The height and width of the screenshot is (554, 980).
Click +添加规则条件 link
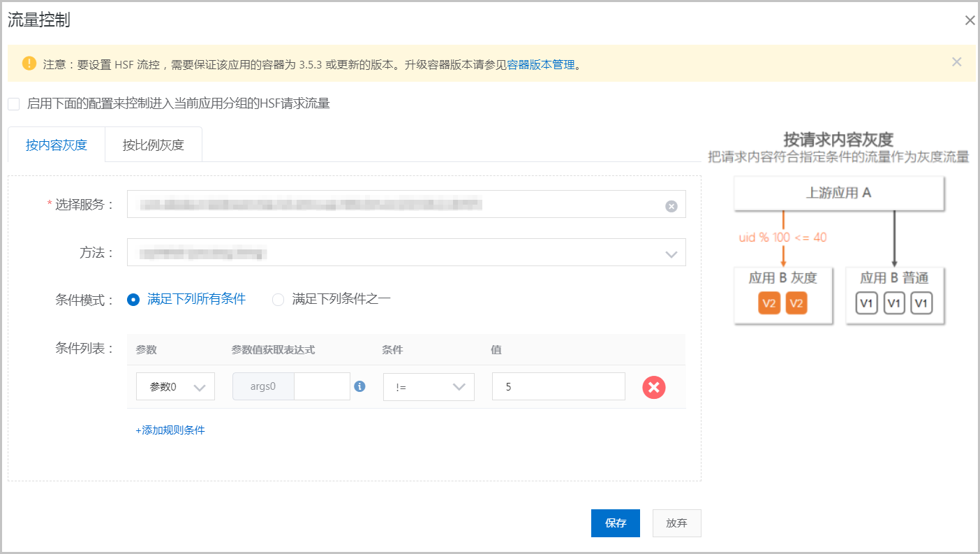point(170,430)
